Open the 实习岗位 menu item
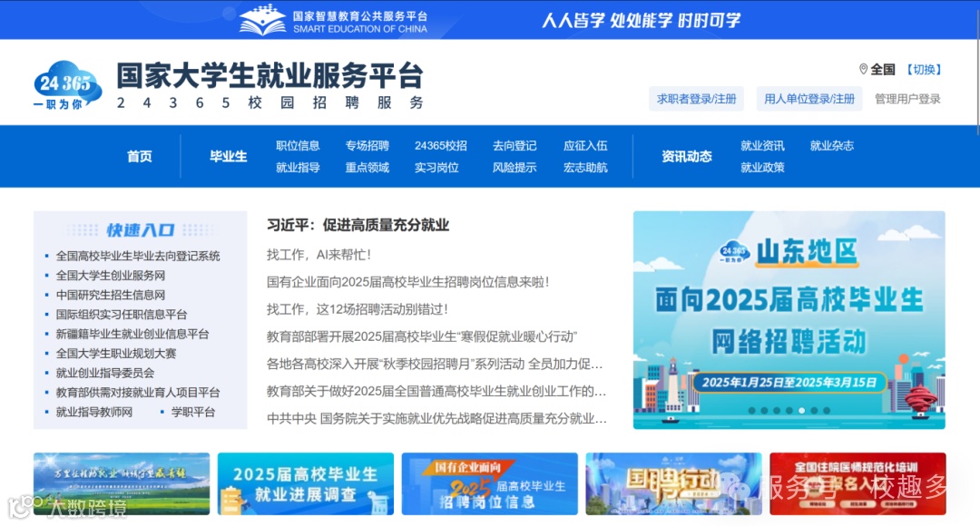 [436, 168]
